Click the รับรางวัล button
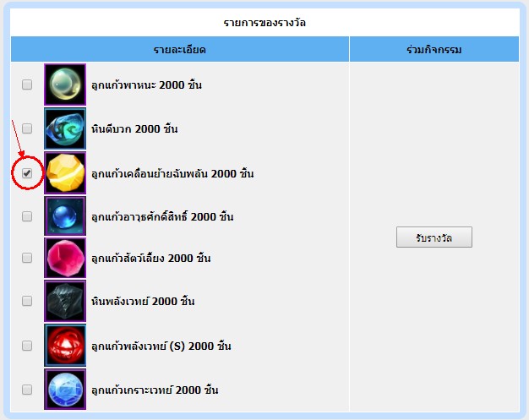 tap(434, 237)
